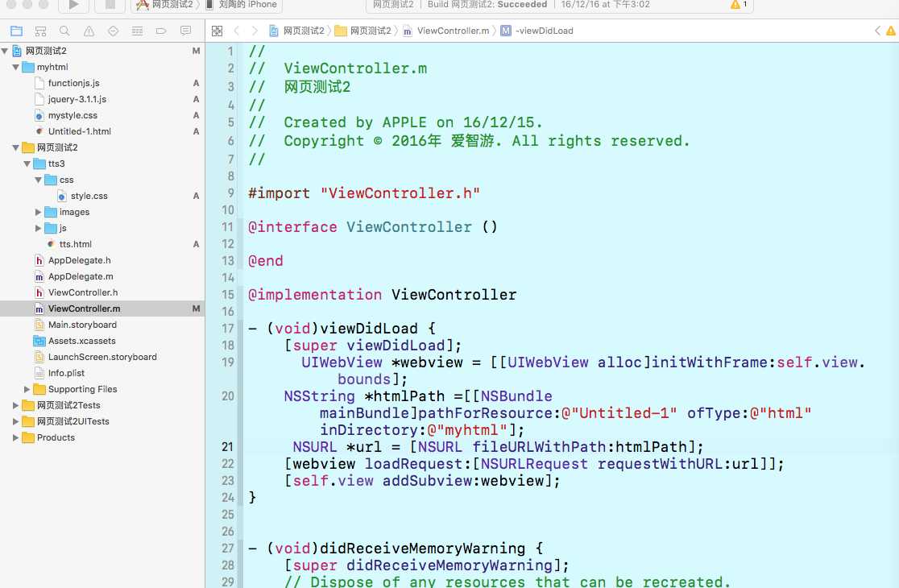Select functionjs.js in navigator
Image resolution: width=899 pixels, height=588 pixels.
73,83
